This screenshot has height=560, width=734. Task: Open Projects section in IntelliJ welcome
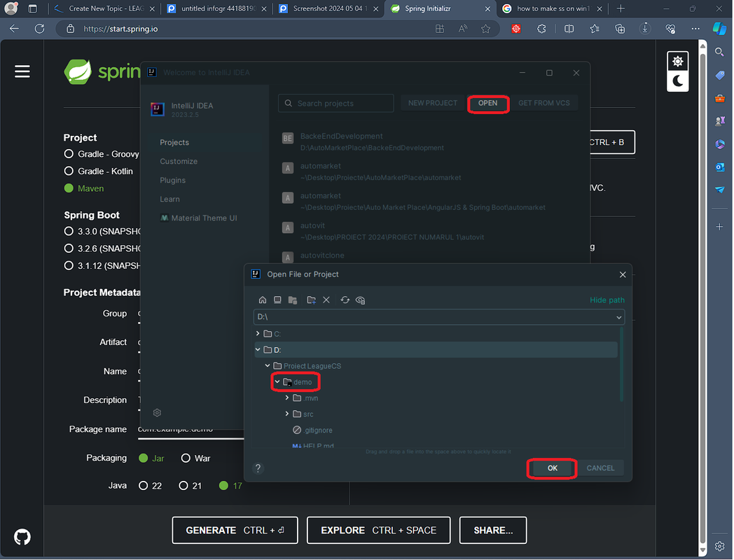point(174,142)
